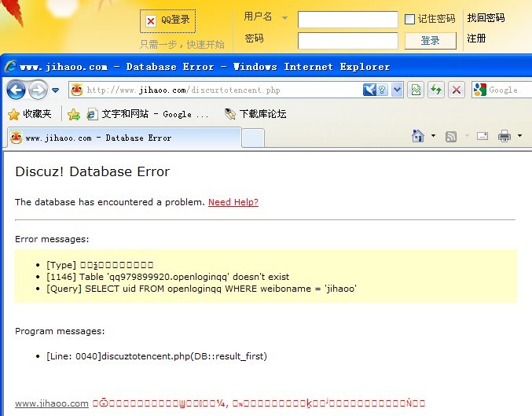This screenshot has height=416, width=532.
Task: Click the IE Forward arrow button
Action: coord(38,90)
